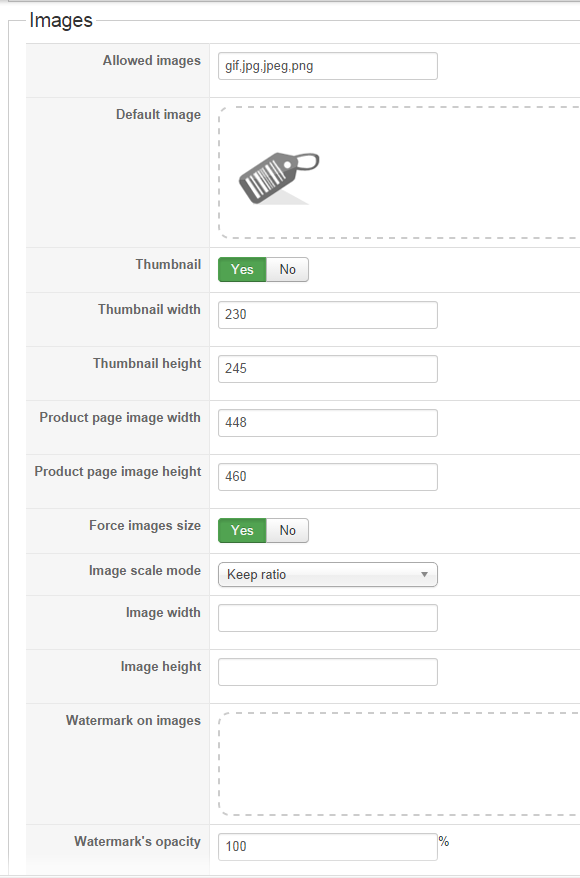Click the empty Image height field

(x=328, y=672)
